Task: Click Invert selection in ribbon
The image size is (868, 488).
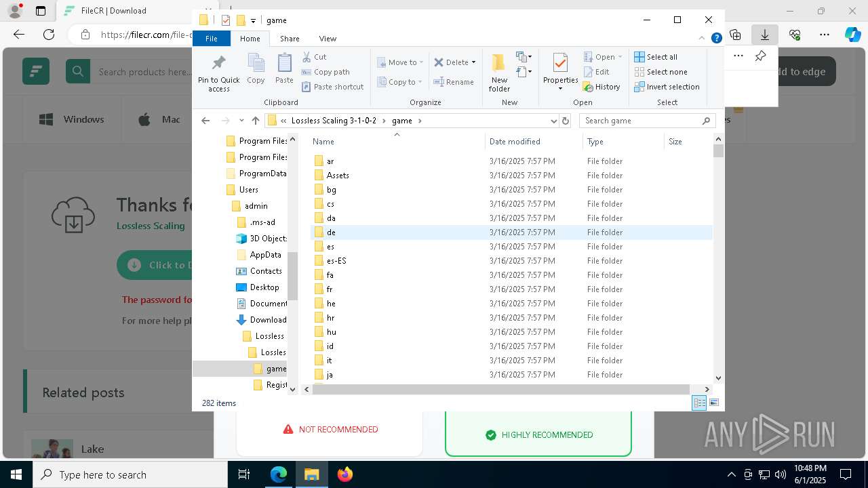Action: tap(667, 87)
